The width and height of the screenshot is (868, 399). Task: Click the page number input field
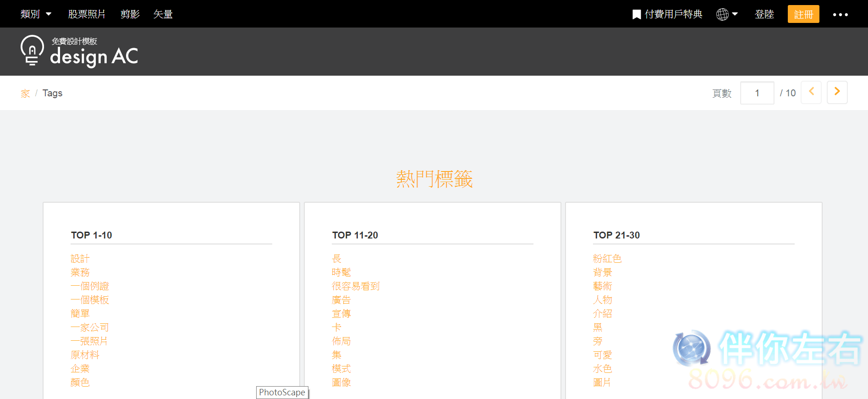coord(757,93)
